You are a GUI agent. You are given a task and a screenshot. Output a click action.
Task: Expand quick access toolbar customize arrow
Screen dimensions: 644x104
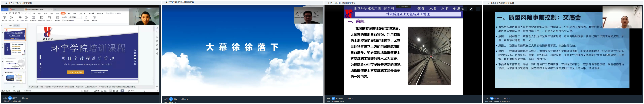point(29,13)
